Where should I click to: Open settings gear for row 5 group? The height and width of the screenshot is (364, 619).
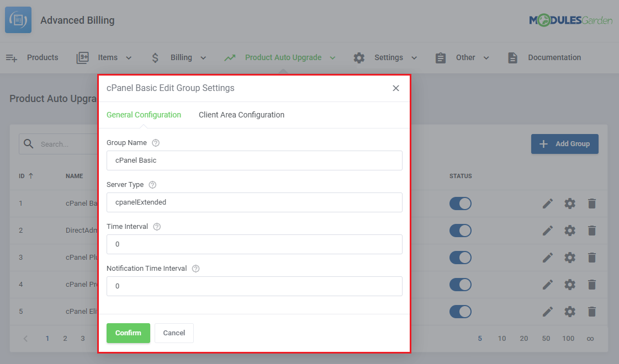570,312
